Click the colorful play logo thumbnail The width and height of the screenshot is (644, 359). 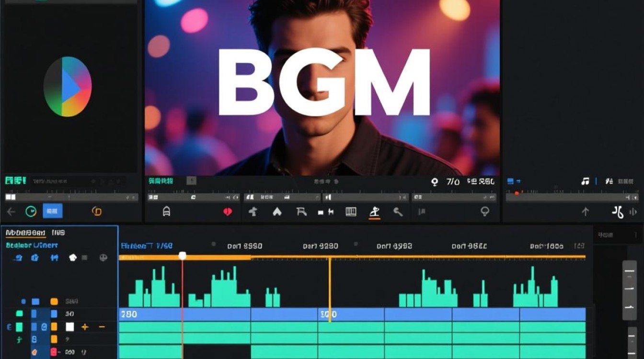click(x=68, y=86)
